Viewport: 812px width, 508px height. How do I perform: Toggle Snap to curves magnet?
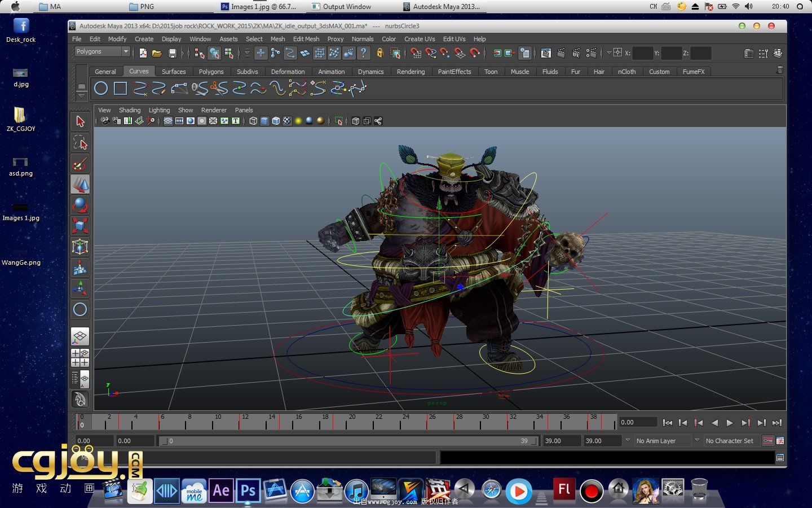pos(431,53)
